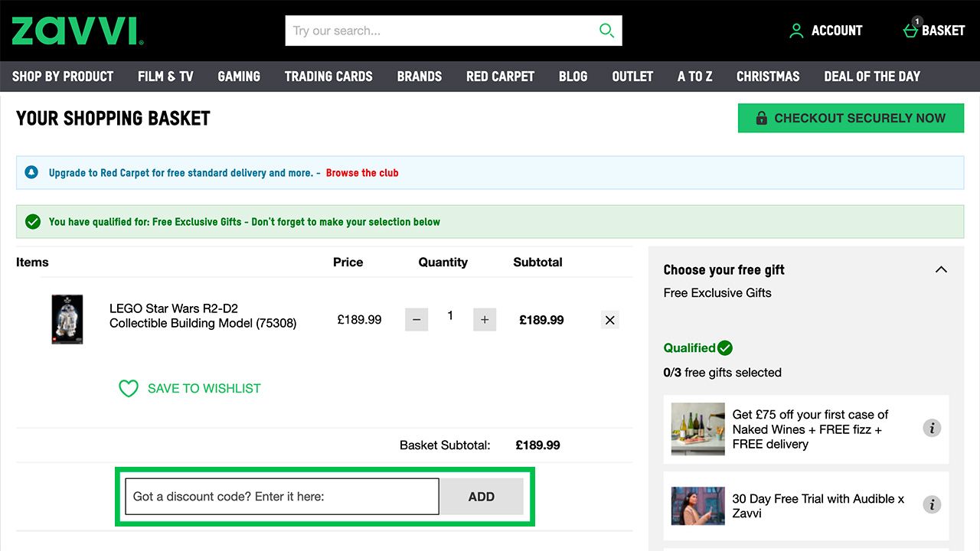Image resolution: width=980 pixels, height=551 pixels.
Task: Open the LEGO R2-D2 product thumbnail
Action: 67,319
